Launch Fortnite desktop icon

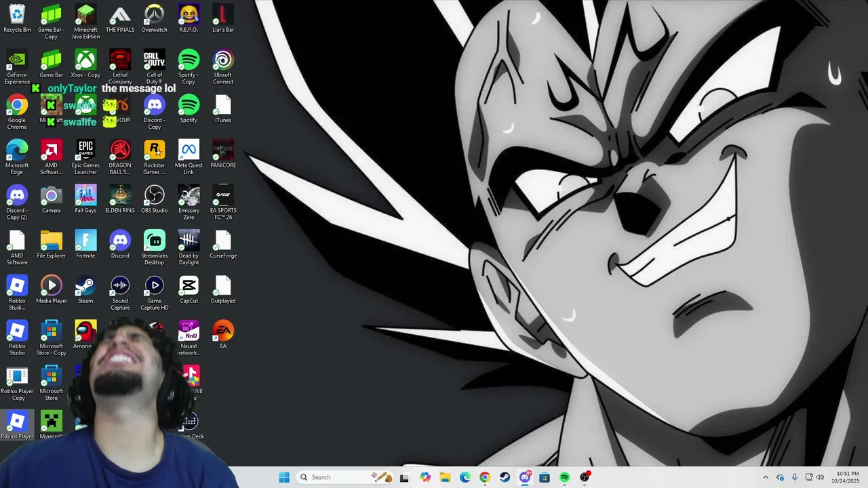(85, 245)
